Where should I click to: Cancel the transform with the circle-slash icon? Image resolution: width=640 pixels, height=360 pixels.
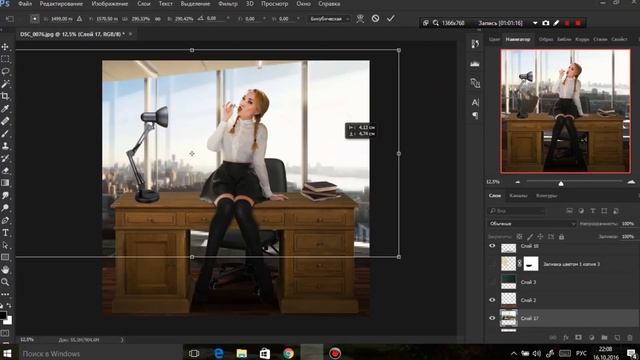point(375,18)
